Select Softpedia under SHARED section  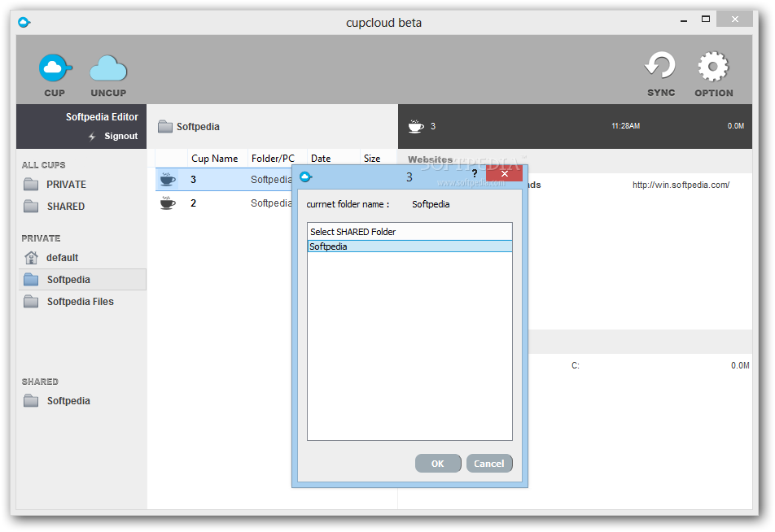tap(68, 401)
